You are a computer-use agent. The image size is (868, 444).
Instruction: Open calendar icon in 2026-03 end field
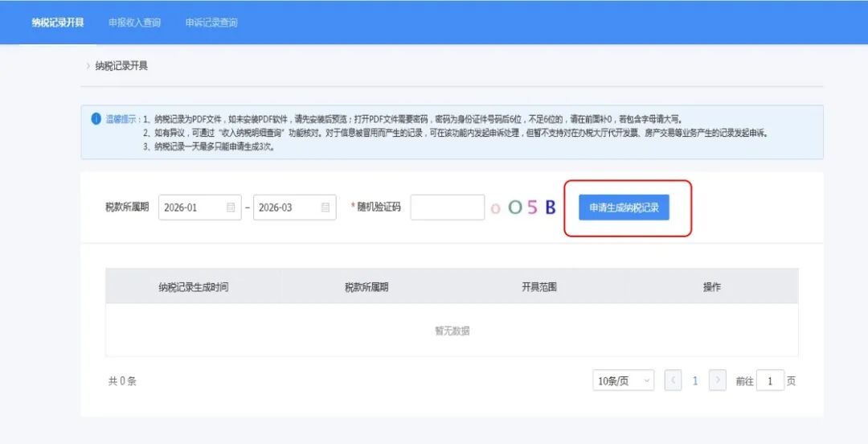[325, 208]
